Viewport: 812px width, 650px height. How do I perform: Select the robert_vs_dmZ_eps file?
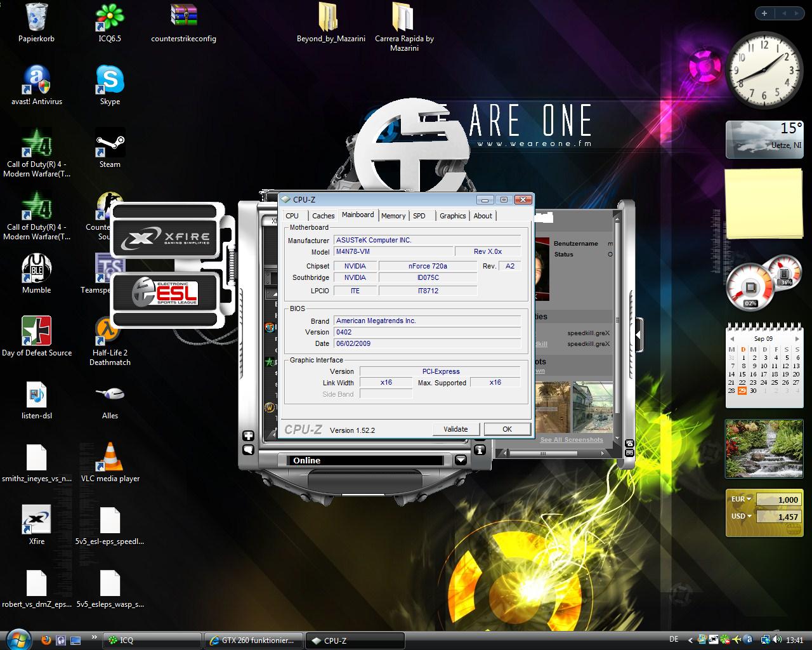coord(36,583)
